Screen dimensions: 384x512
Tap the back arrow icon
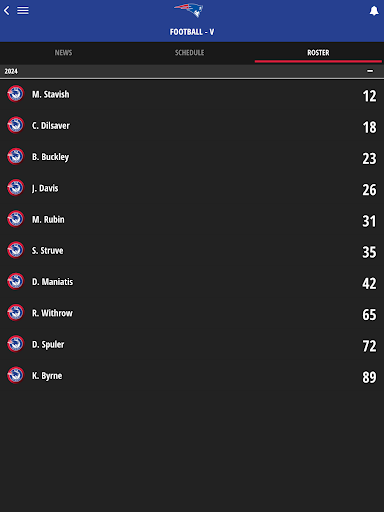click(7, 10)
